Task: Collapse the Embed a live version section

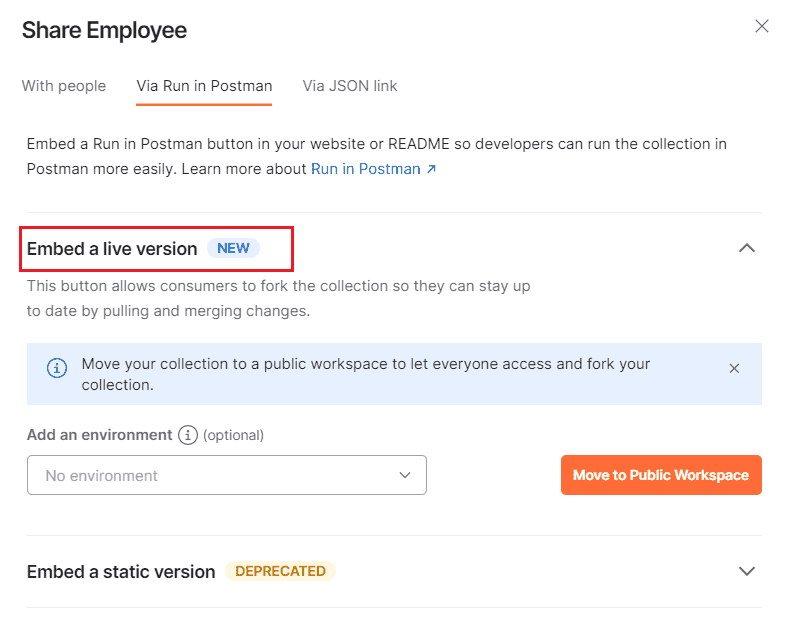Action: 747,248
